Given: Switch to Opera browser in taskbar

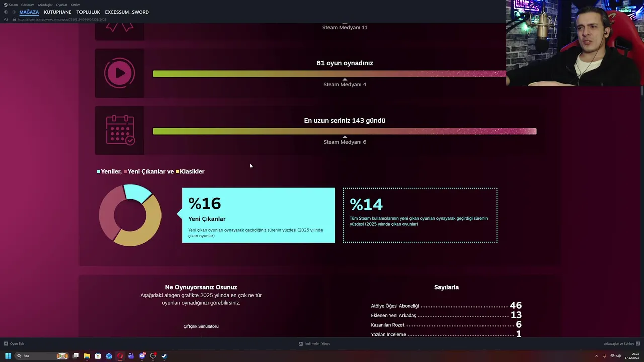Looking at the screenshot, I should [120, 356].
